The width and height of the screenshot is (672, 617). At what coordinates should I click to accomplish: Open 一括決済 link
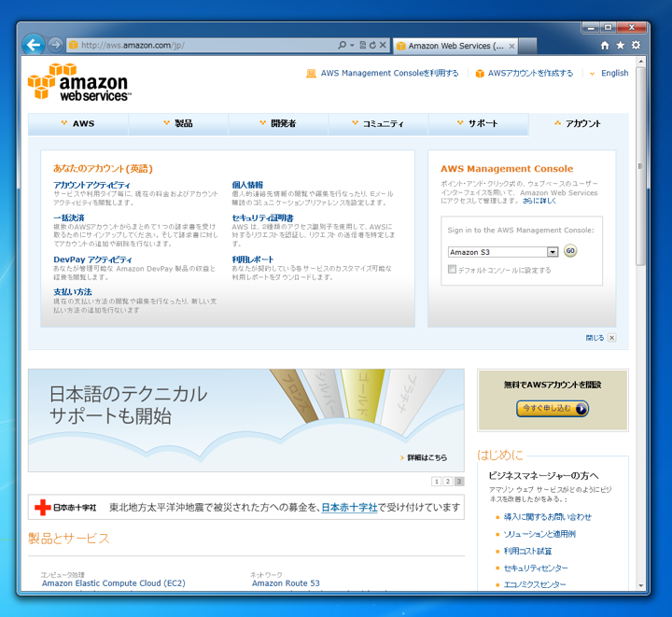(68, 218)
